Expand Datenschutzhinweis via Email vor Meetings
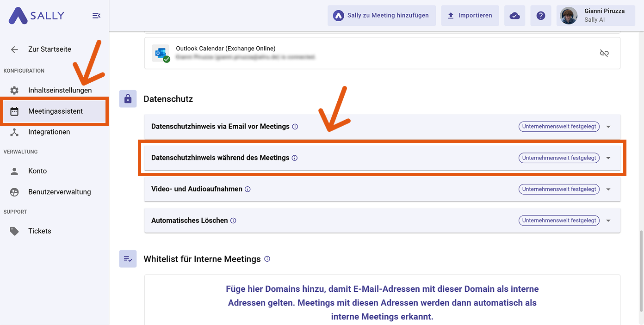Screen dimensions: 644x325 [608, 127]
